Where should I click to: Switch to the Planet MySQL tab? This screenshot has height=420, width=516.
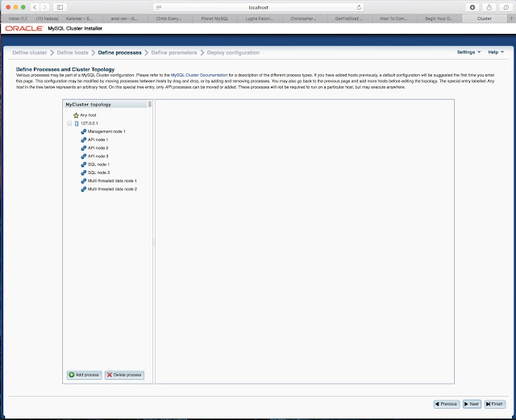click(x=214, y=19)
